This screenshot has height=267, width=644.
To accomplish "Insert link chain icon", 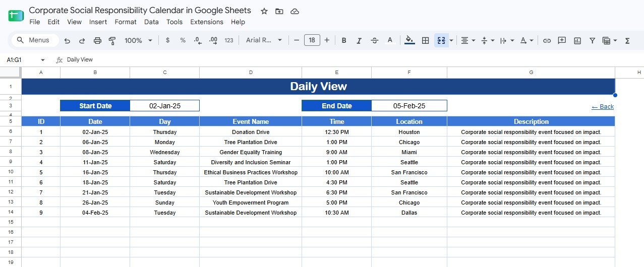I will point(547,40).
